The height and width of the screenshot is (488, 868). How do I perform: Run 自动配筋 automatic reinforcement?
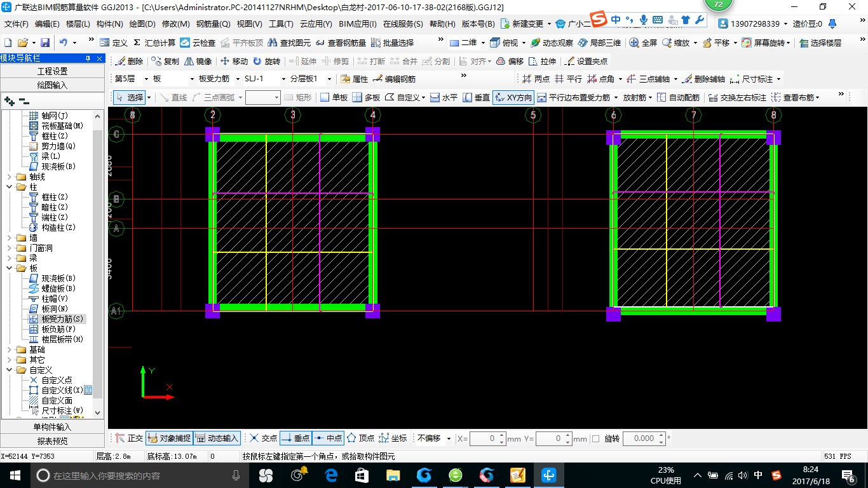pos(678,97)
